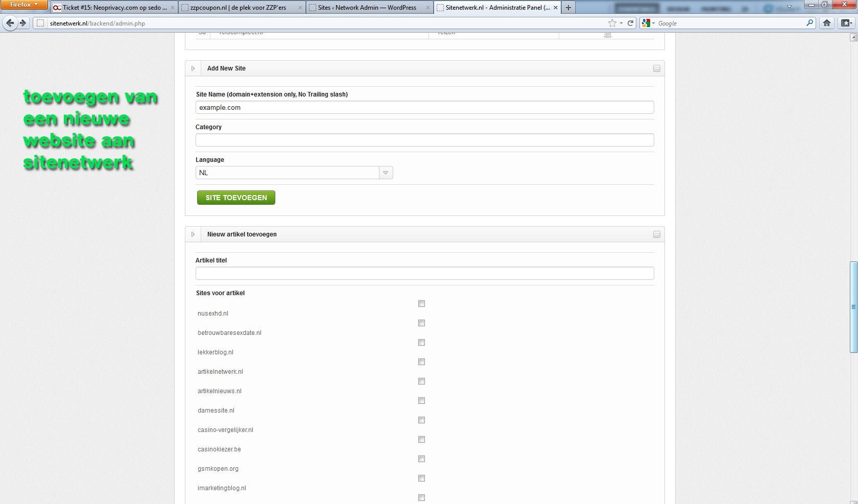The image size is (858, 504).
Task: Minimize the Nieuw artikel toevoegen panel icon
Action: tap(657, 234)
